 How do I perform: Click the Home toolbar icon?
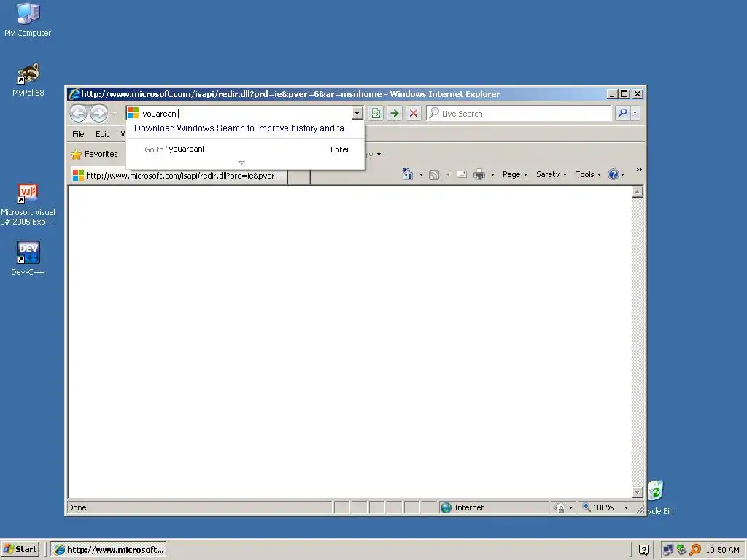point(408,174)
